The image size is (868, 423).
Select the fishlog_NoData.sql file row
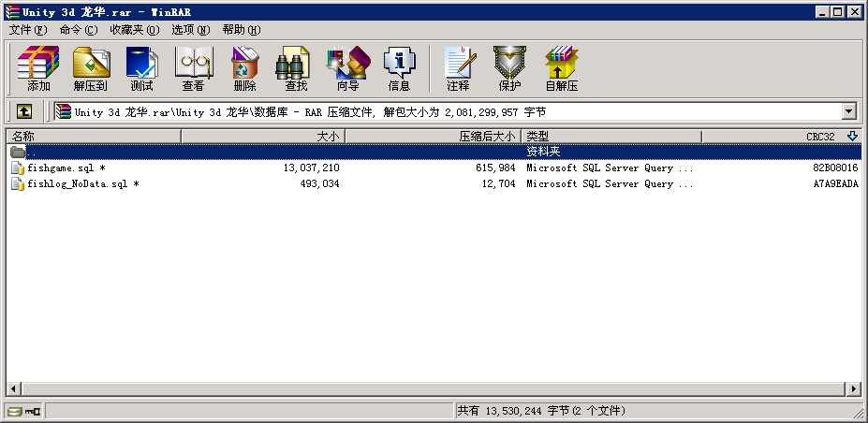434,184
